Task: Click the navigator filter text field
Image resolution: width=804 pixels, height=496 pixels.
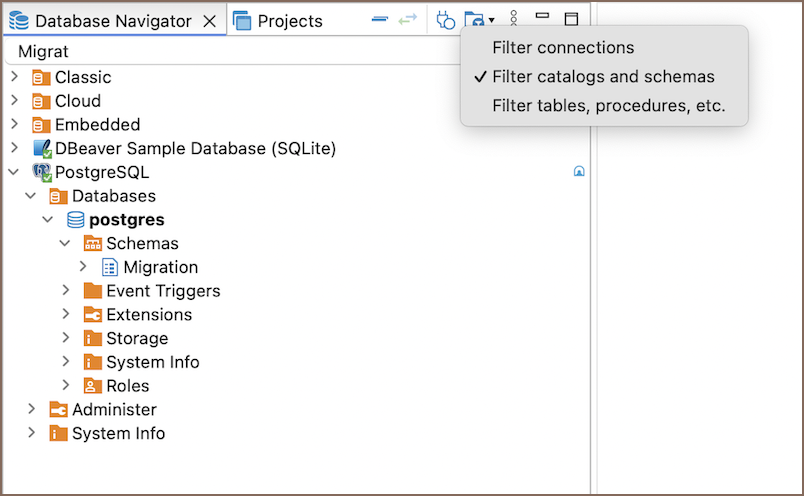Action: [230, 51]
